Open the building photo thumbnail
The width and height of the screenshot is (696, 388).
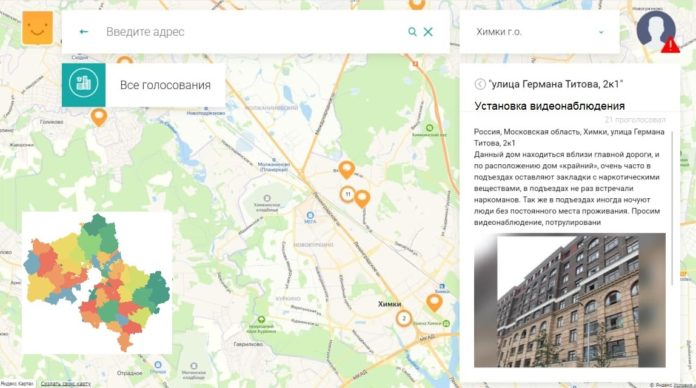pos(569,300)
